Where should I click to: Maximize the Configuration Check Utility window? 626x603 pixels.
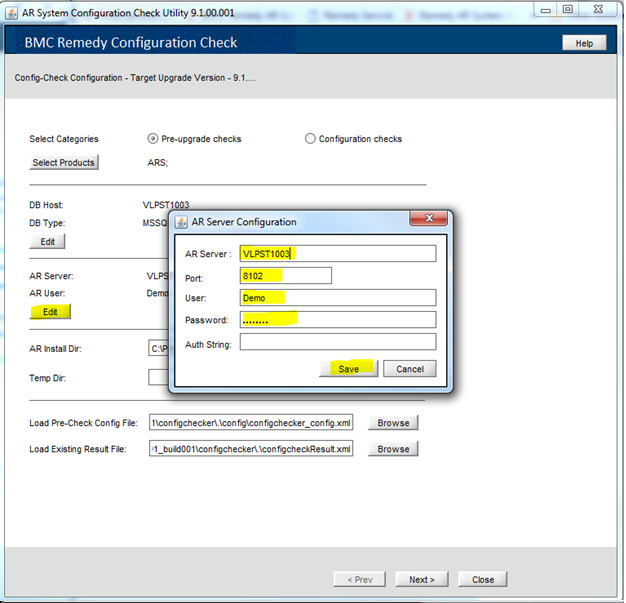pyautogui.click(x=568, y=10)
